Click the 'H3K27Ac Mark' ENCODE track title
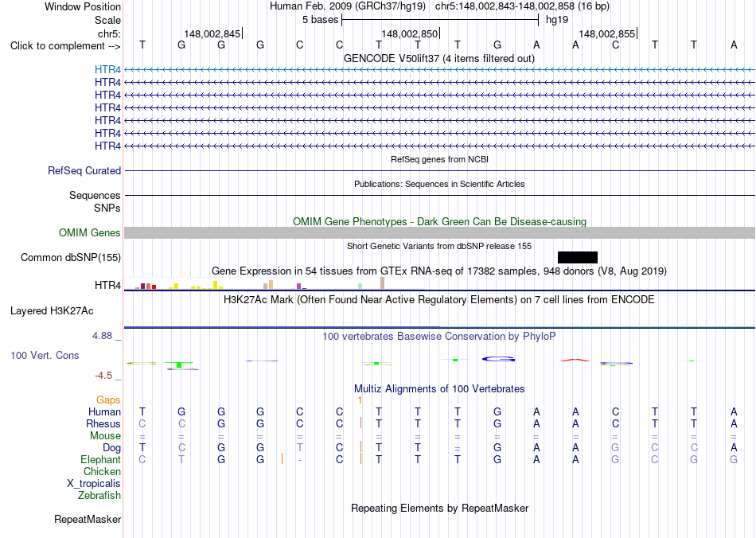 (x=439, y=300)
